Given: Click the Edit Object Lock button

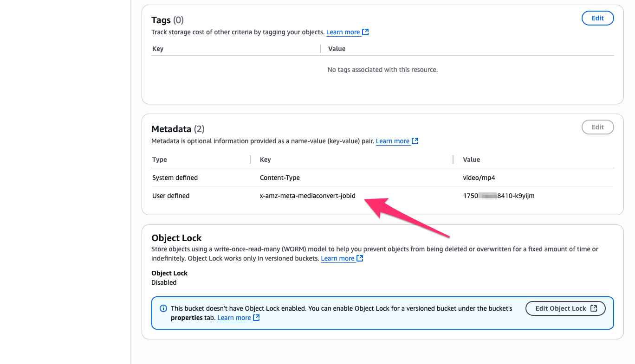Looking at the screenshot, I should [565, 308].
